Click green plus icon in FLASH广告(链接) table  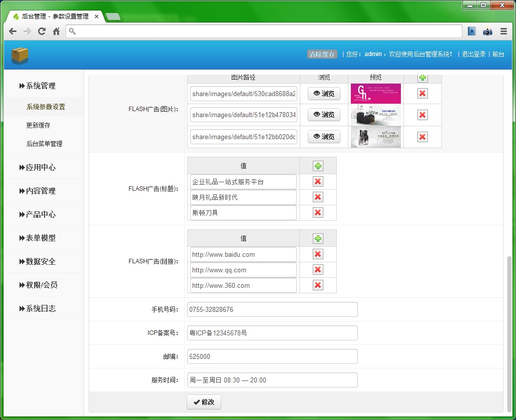coord(318,239)
